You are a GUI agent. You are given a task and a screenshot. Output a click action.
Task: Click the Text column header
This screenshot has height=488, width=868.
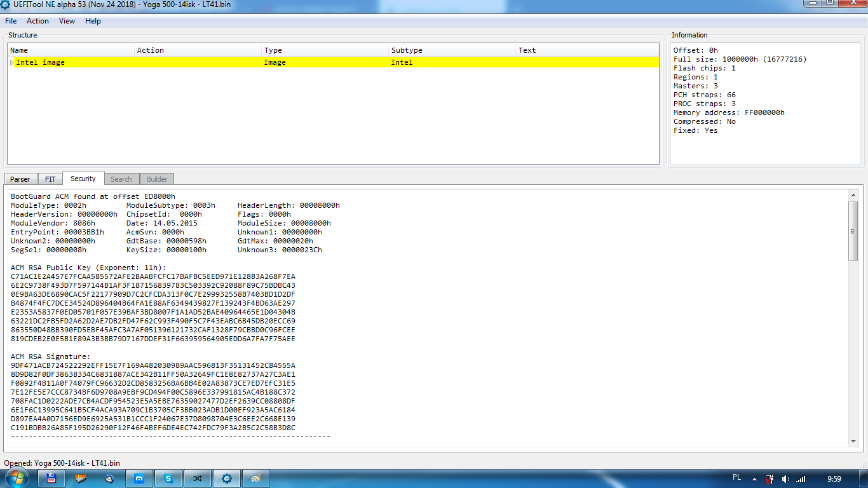pos(587,50)
